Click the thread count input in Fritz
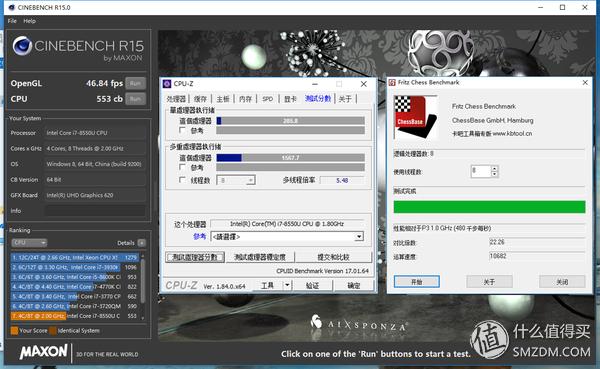This screenshot has height=369, width=600. point(481,171)
